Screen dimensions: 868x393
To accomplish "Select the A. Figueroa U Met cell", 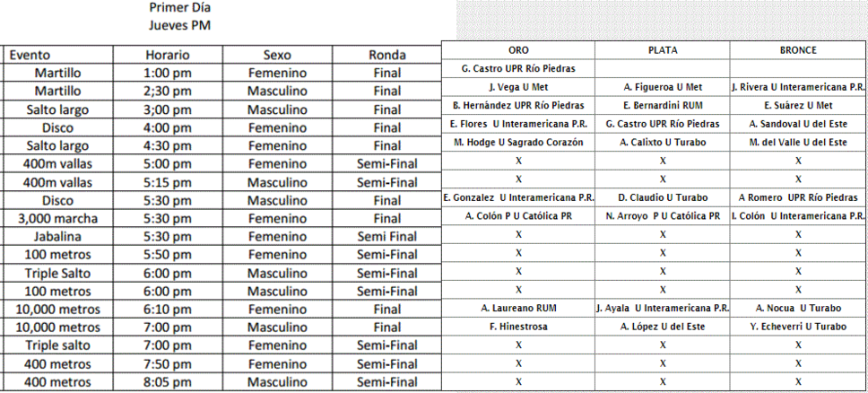I will click(663, 87).
